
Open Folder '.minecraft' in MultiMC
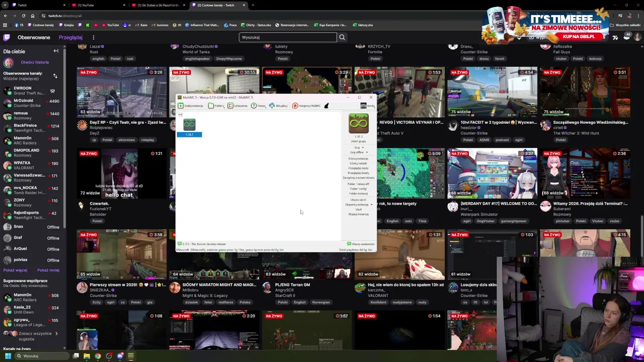click(x=358, y=184)
